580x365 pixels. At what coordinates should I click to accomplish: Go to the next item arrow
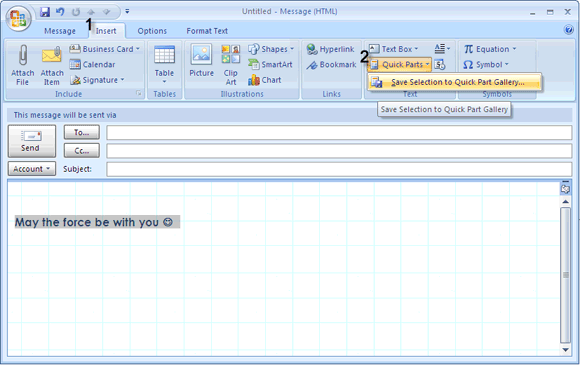(107, 12)
